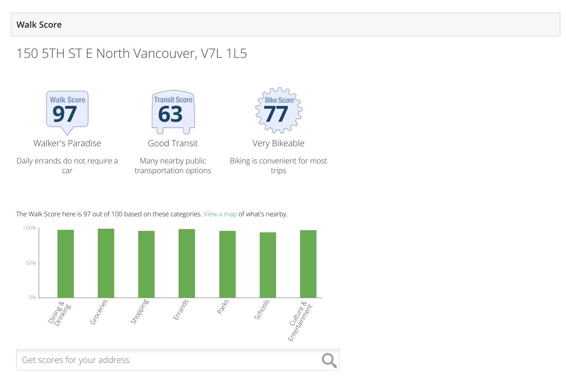Open the View a map link
This screenshot has height=392, width=566.
click(220, 214)
